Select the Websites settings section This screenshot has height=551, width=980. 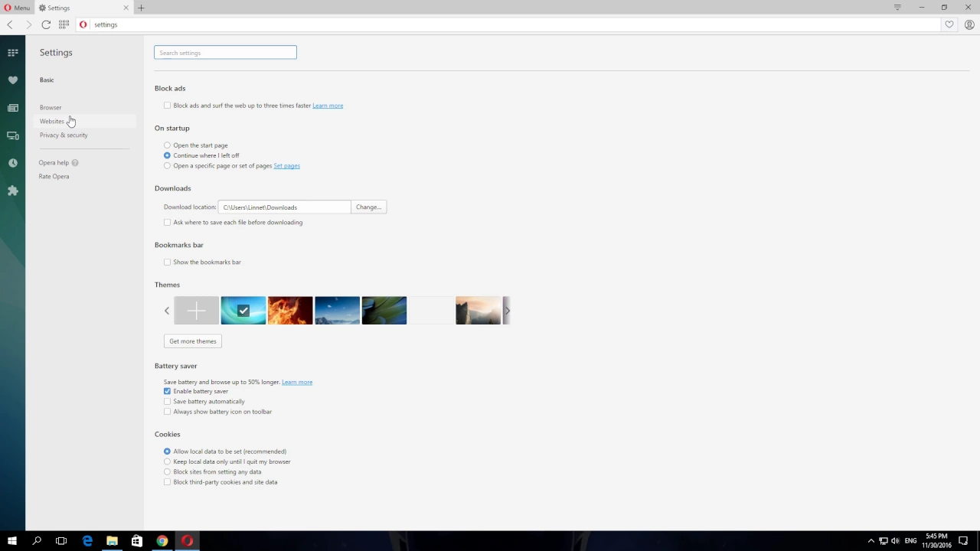pyautogui.click(x=52, y=121)
